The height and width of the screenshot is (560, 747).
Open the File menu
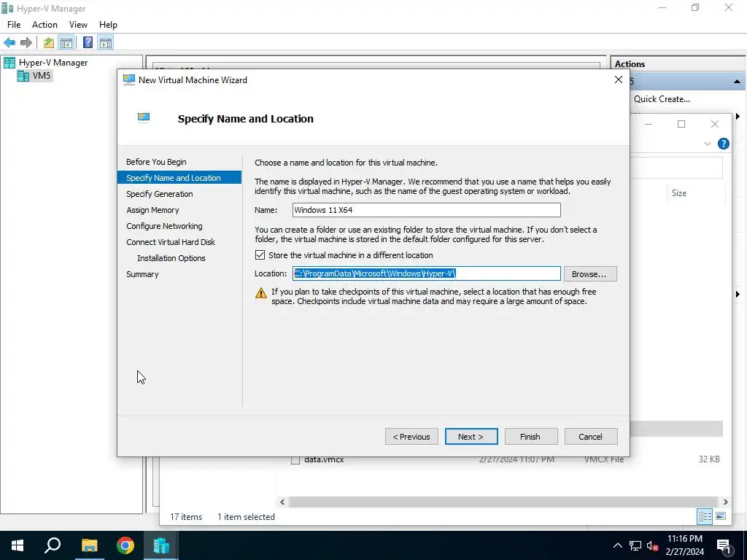pyautogui.click(x=14, y=25)
